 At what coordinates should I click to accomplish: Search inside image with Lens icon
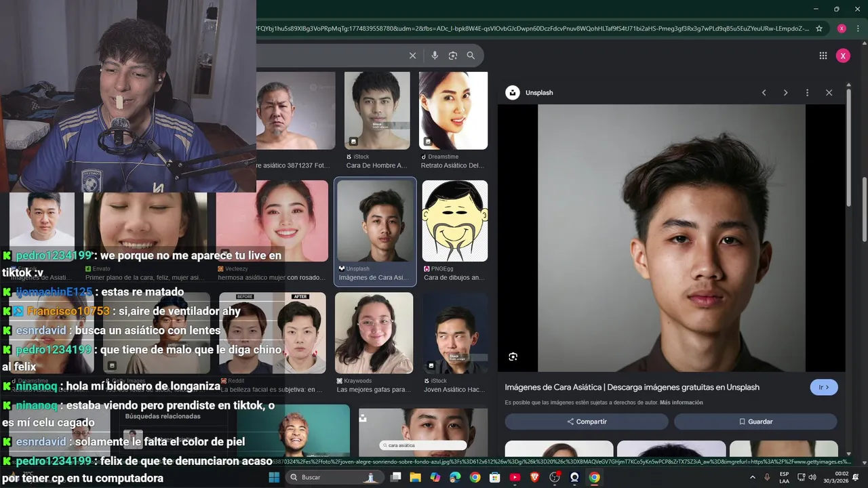click(513, 357)
